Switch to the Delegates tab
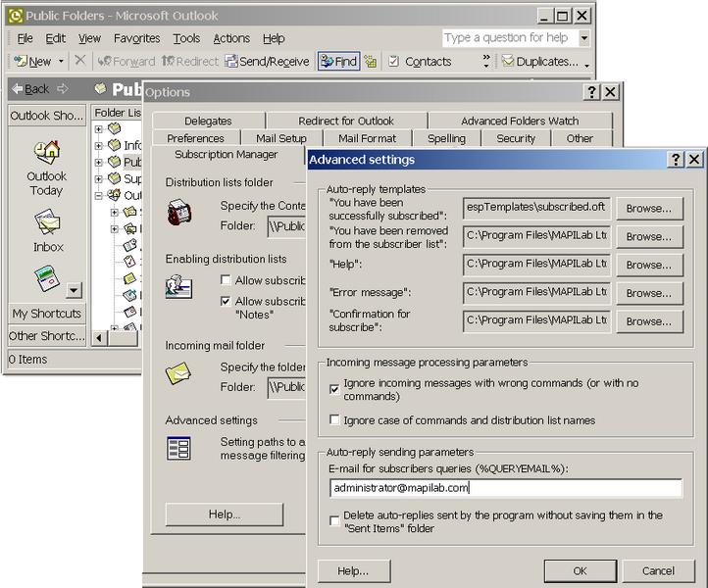 tap(208, 121)
